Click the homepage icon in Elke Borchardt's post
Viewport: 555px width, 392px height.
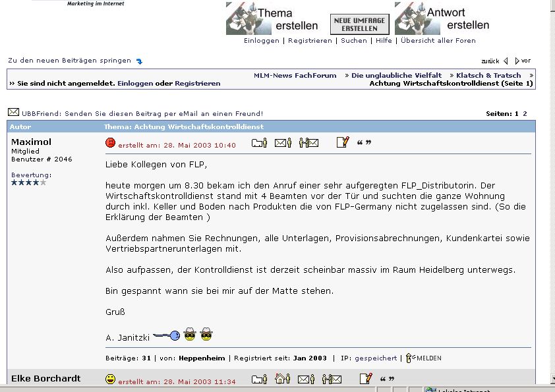click(282, 379)
